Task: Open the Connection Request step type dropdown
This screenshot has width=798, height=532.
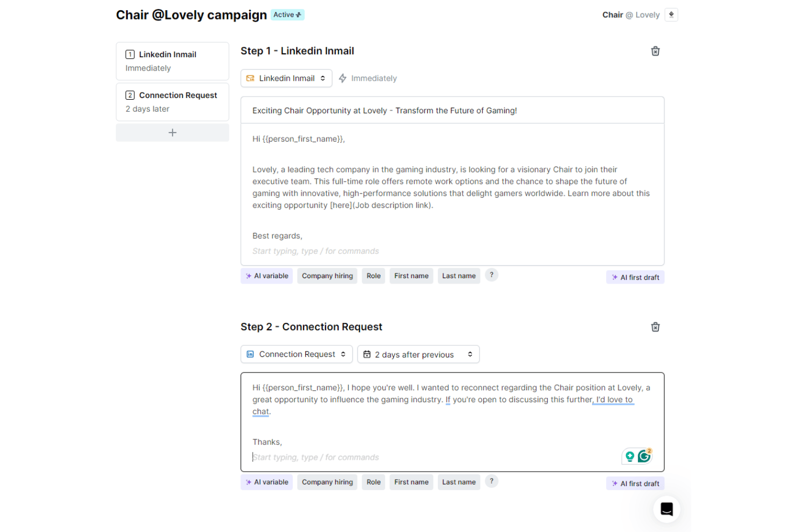Action: pos(297,354)
